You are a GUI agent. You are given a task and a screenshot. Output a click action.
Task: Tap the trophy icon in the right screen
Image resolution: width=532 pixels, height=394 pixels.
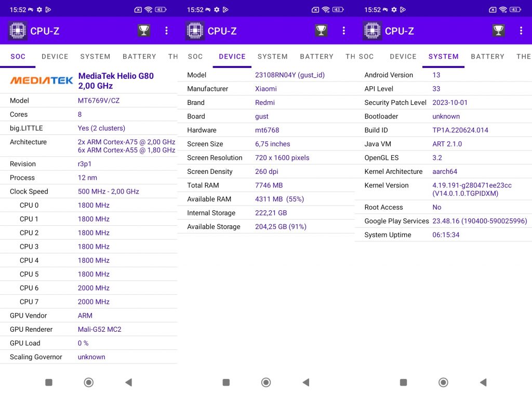(498, 31)
